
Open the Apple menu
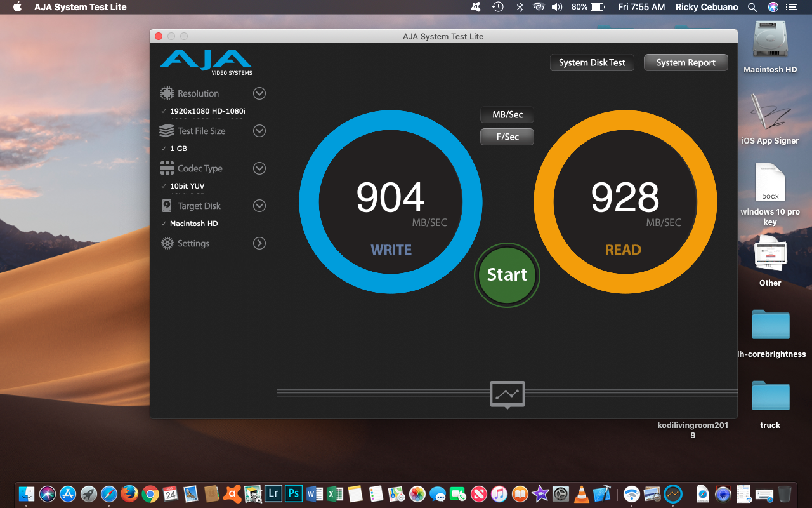pos(17,7)
